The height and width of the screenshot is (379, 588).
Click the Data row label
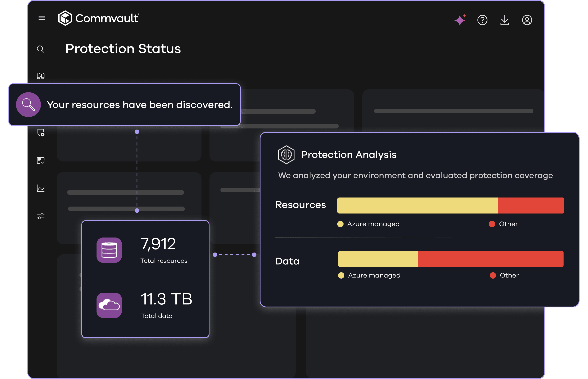[x=287, y=261]
